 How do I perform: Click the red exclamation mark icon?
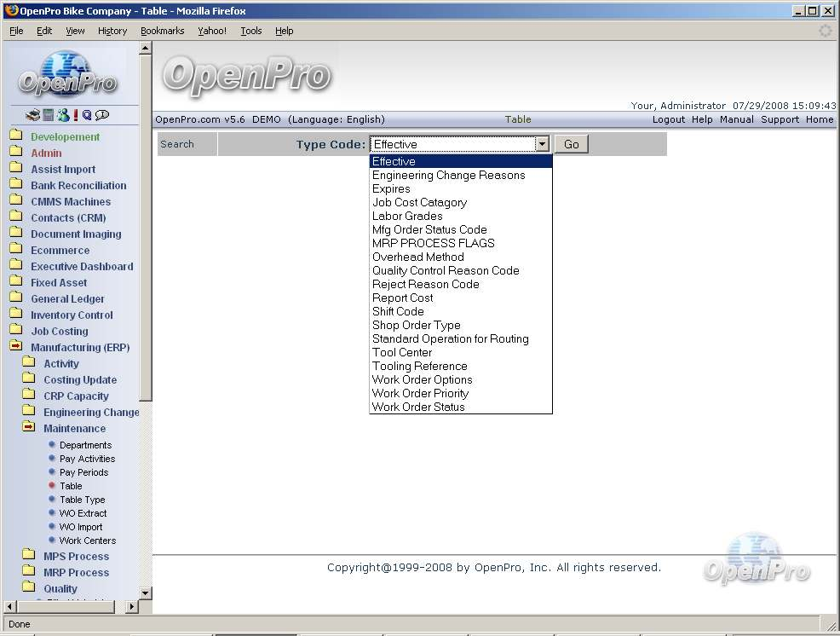tap(76, 115)
